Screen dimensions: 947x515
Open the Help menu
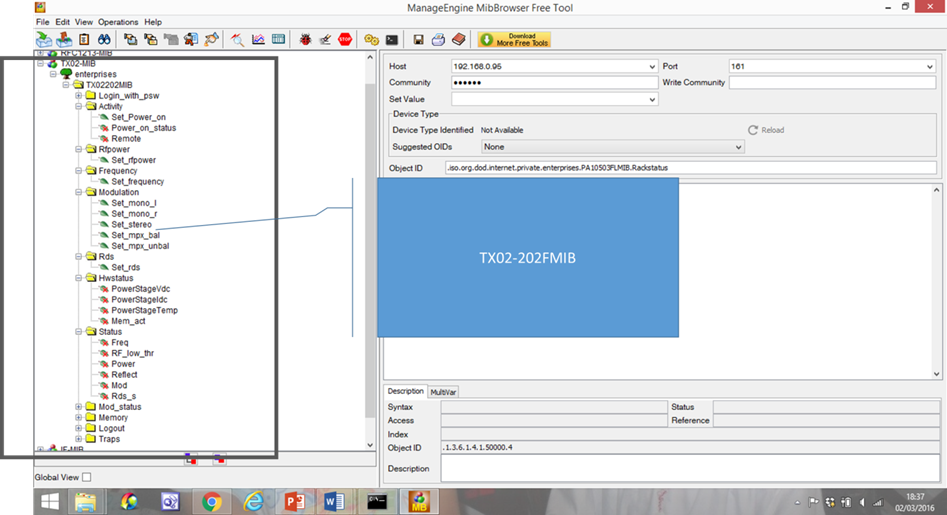coord(153,22)
